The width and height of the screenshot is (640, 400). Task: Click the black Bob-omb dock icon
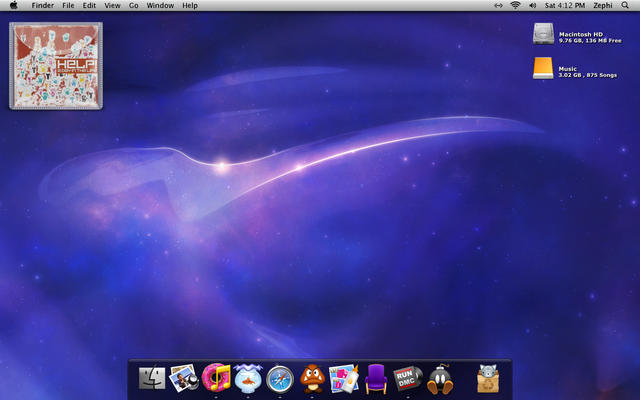440,378
